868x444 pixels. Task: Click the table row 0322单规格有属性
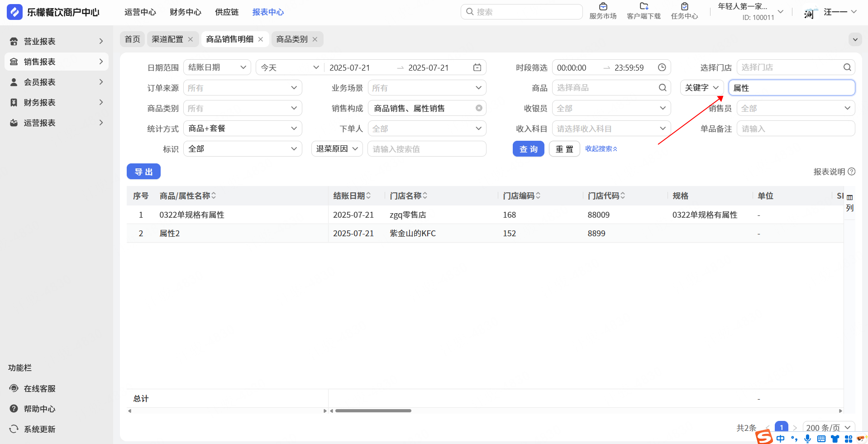pos(485,215)
